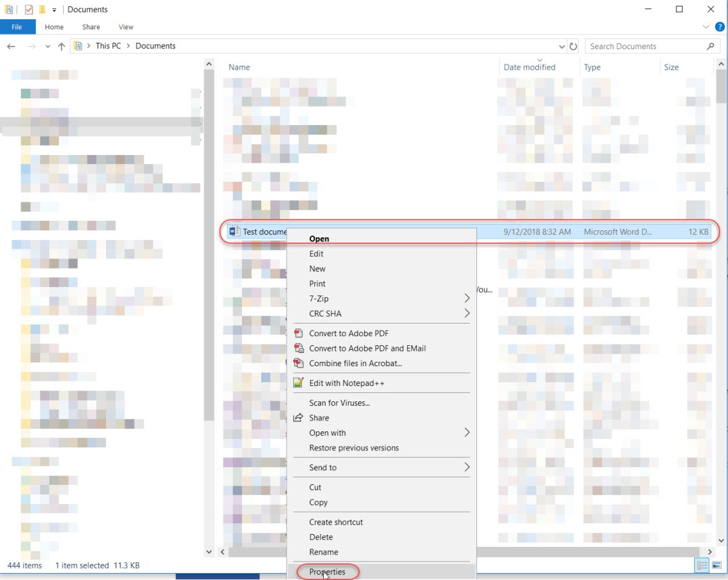Switch to large icons view button
The width and height of the screenshot is (728, 580).
717,565
